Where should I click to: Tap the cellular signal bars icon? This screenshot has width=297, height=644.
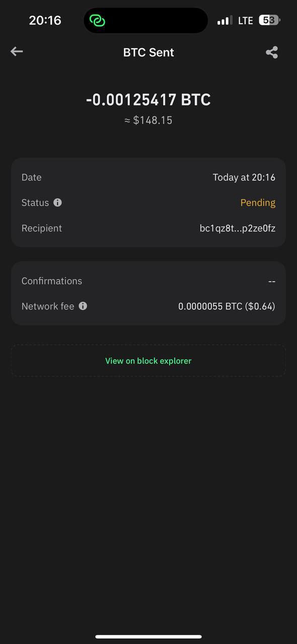tap(225, 21)
